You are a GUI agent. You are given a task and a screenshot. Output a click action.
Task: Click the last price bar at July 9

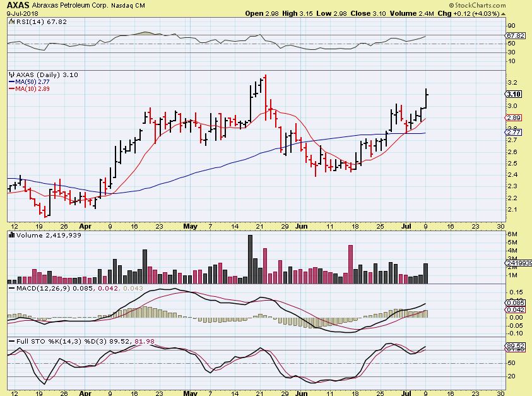(426, 99)
